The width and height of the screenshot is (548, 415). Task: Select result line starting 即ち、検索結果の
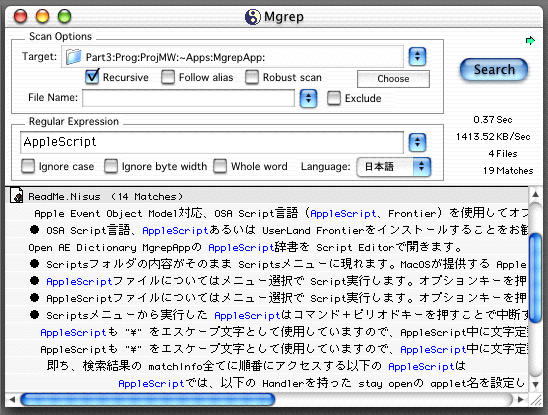267,366
